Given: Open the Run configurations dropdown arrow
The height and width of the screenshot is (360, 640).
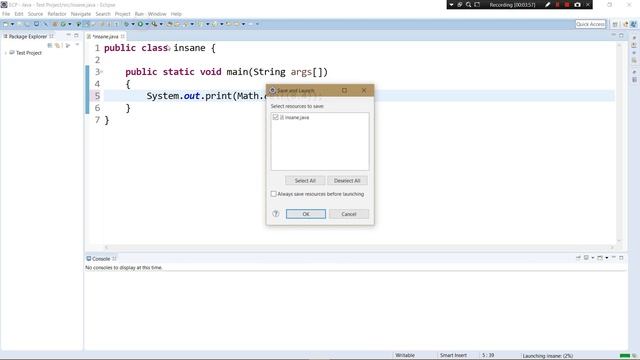Looking at the screenshot, I should (x=147, y=24).
